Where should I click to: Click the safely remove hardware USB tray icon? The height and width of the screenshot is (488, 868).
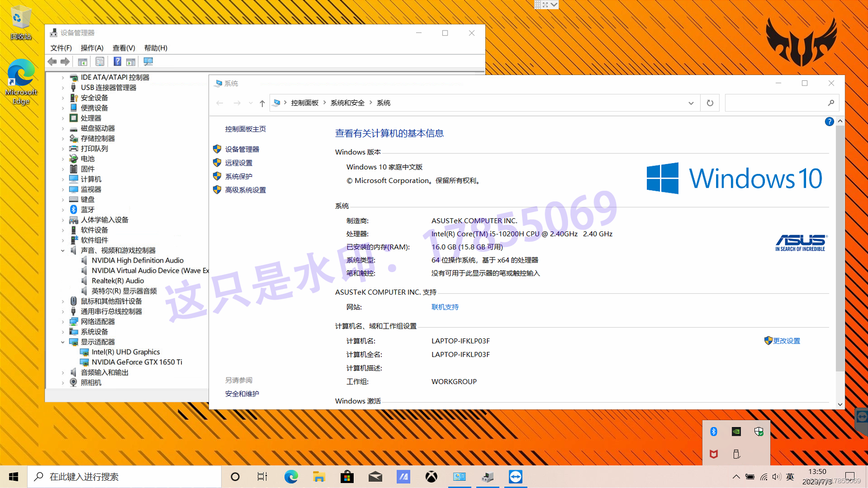pos(736,454)
